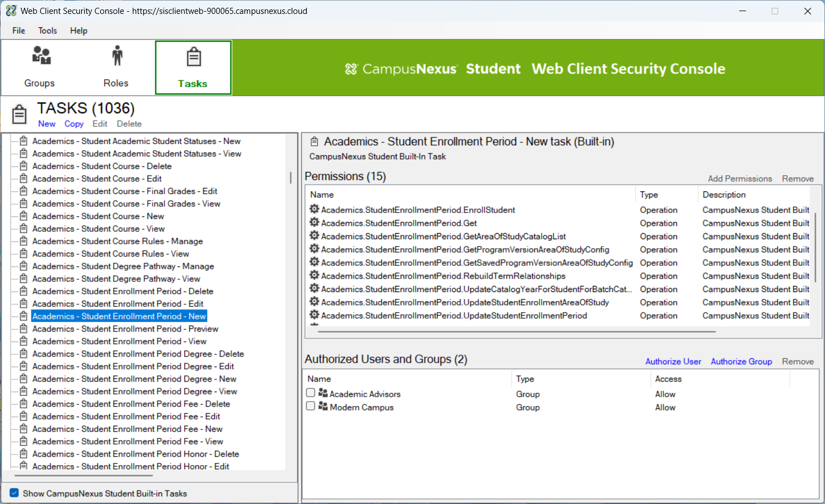Viewport: 825px width, 504px height.
Task: Click Remove link in Authorized Users section
Action: click(x=798, y=362)
